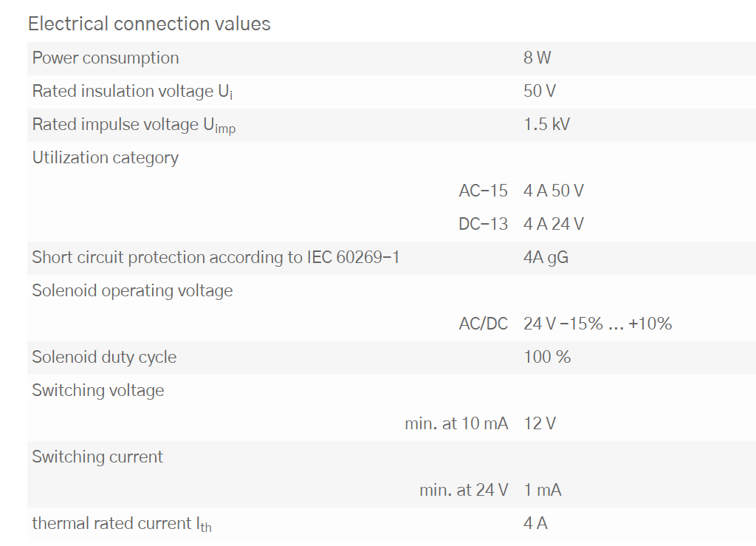Select the "4A gG" fuse value
756x546 pixels.
point(546,257)
